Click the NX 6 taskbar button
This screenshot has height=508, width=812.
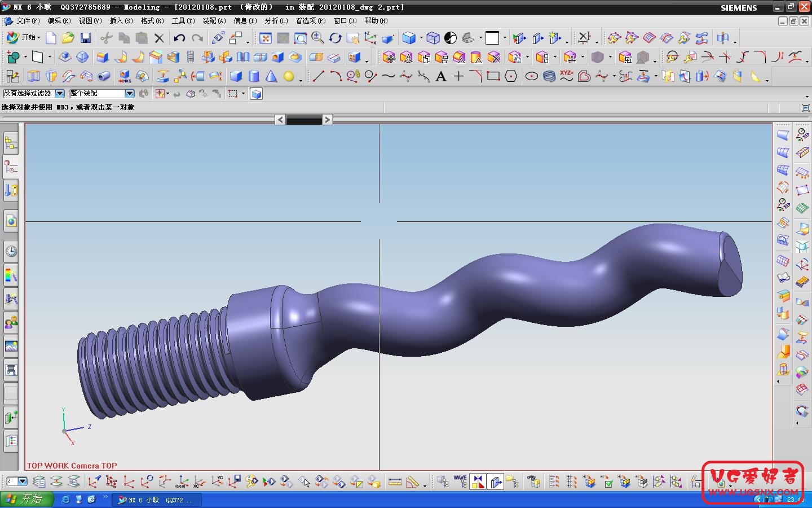156,500
